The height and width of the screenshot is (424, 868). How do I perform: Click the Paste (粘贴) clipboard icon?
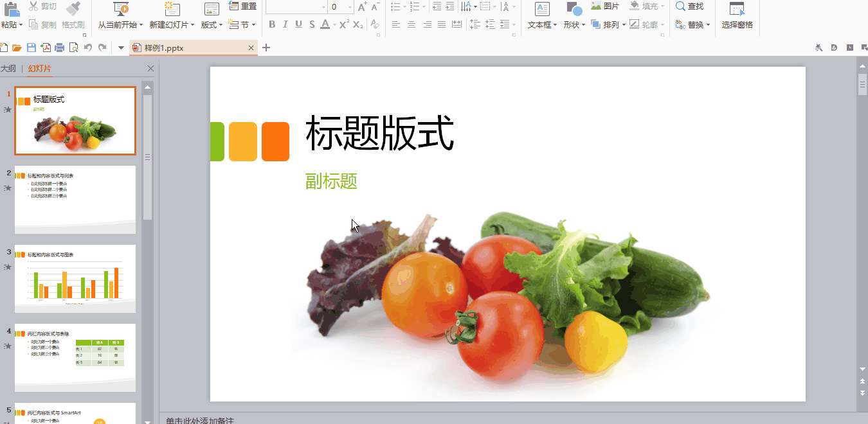[11, 8]
